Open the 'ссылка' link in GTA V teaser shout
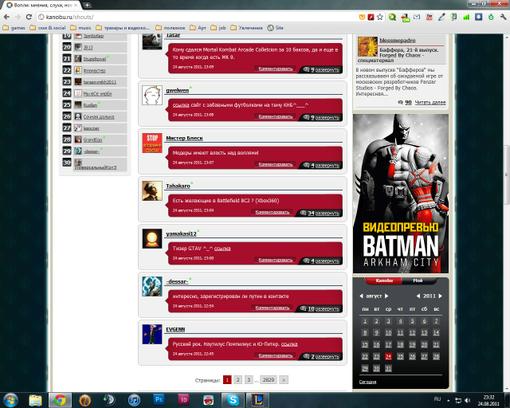510x408 pixels. (x=222, y=248)
